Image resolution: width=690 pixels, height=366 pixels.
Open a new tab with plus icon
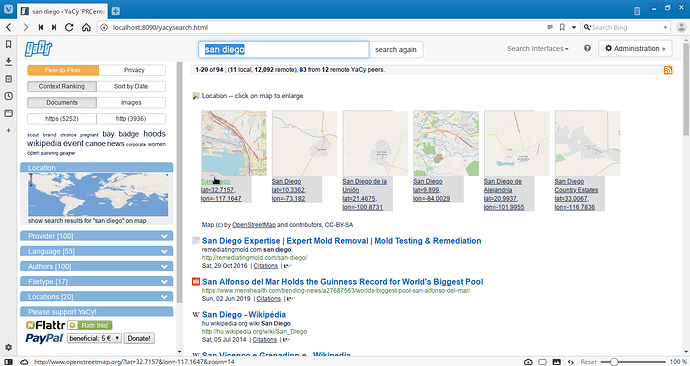115,11
